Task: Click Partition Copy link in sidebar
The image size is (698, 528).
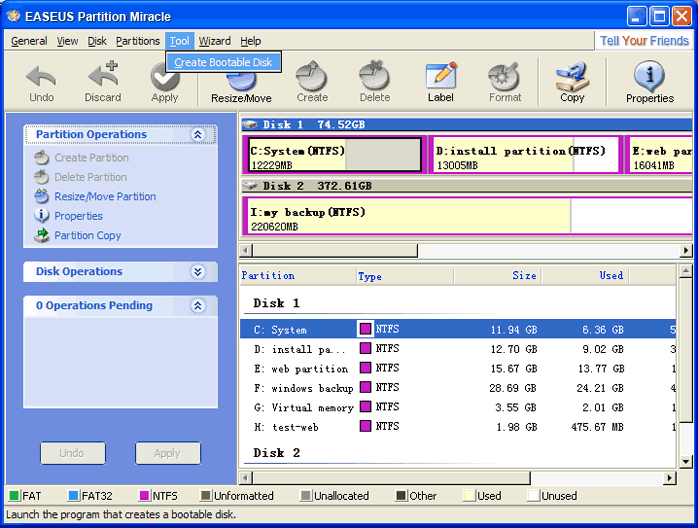Action: coord(88,235)
